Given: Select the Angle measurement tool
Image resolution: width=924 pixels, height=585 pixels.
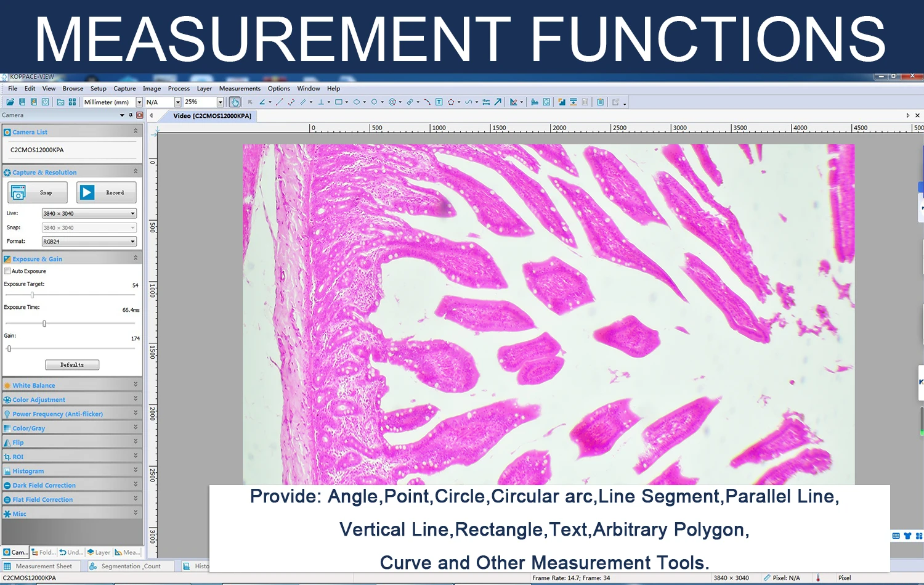Looking at the screenshot, I should coord(262,102).
